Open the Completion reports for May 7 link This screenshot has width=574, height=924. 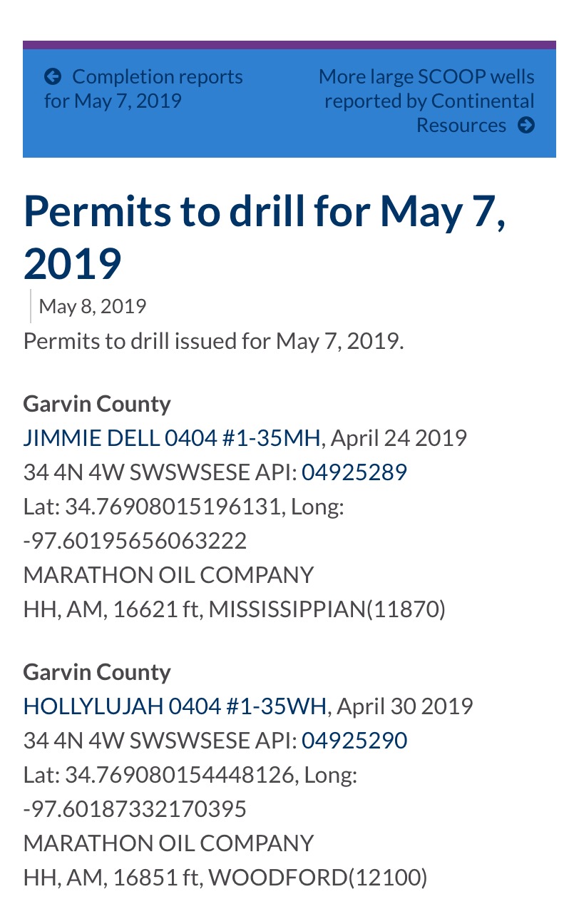pos(143,88)
